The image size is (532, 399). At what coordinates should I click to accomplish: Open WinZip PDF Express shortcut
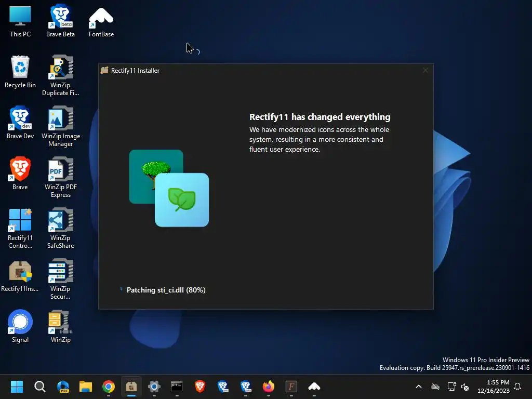60,177
